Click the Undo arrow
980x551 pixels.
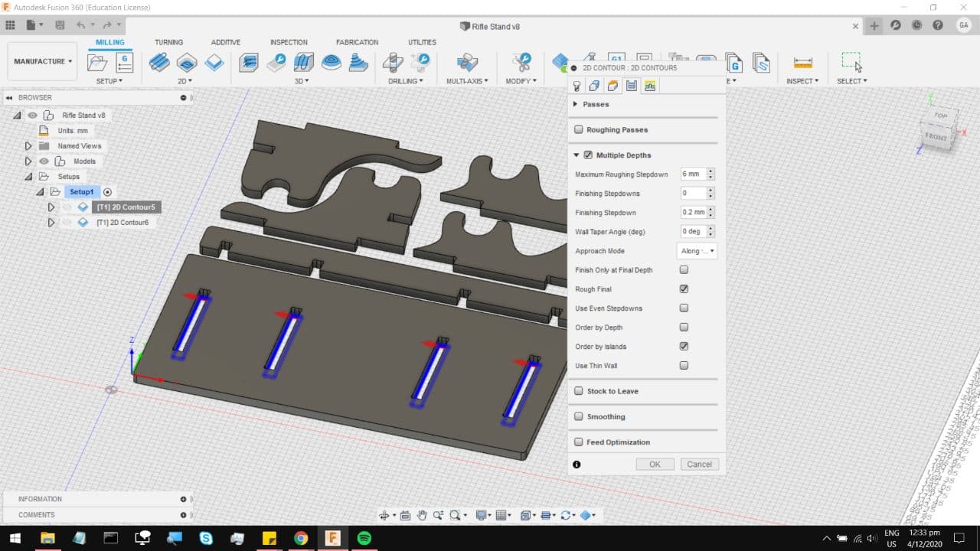(80, 25)
